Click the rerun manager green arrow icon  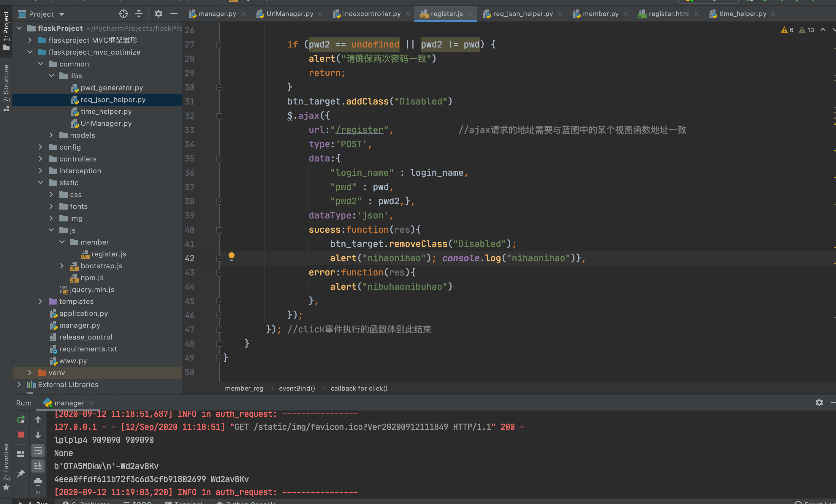pyautogui.click(x=21, y=419)
